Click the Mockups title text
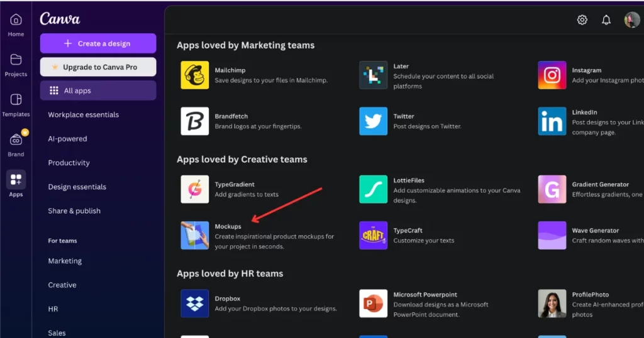Viewport: 644px width, 338px height. [228, 226]
